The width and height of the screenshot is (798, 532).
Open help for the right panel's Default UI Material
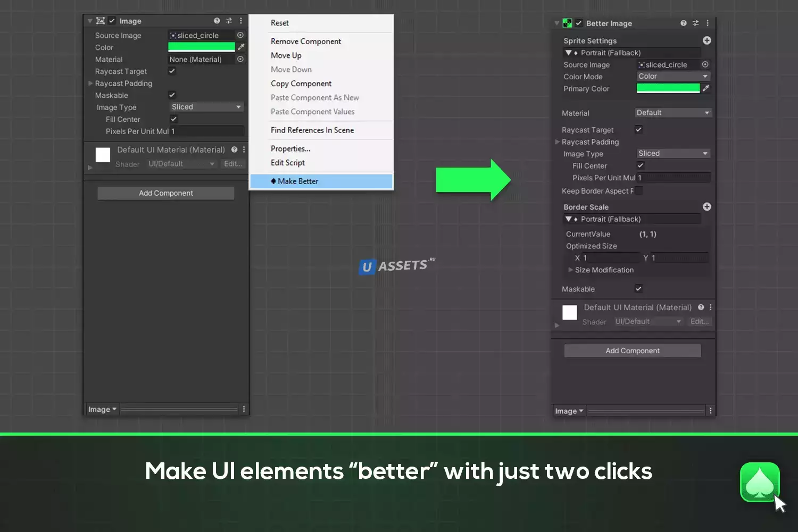point(701,307)
